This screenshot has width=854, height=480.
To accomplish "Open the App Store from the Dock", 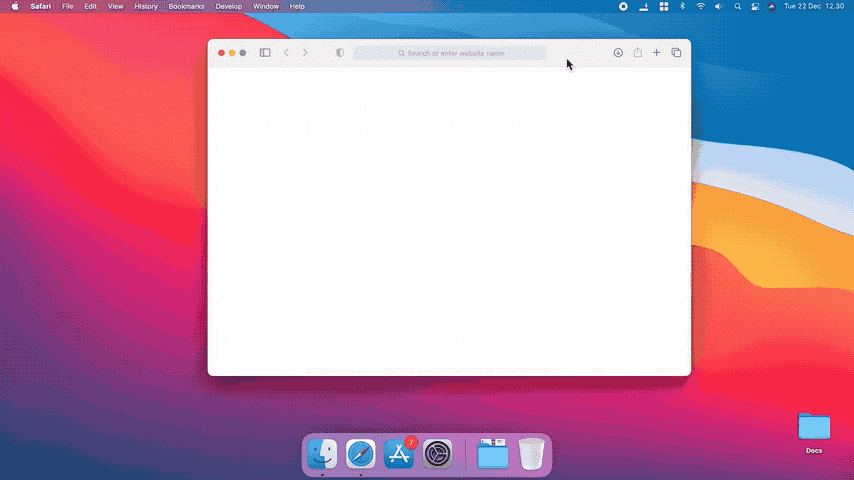I will coord(399,455).
